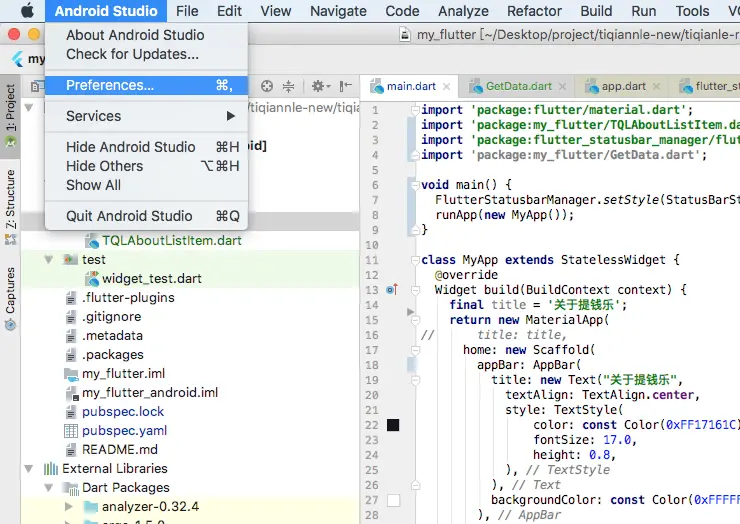
Task: Open the Tools menu
Action: point(692,11)
